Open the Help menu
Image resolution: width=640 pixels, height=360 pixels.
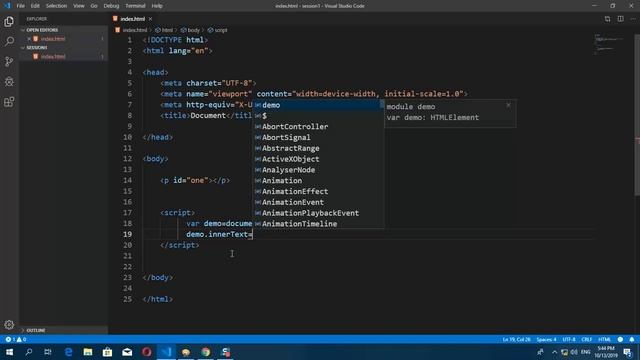(157, 6)
